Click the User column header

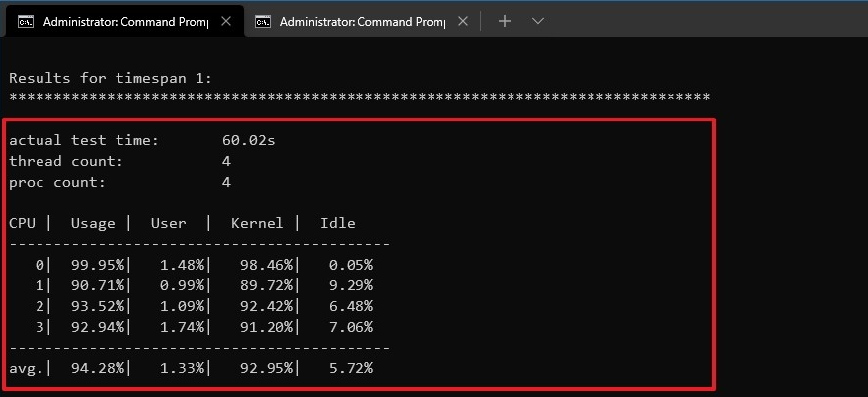tap(168, 223)
